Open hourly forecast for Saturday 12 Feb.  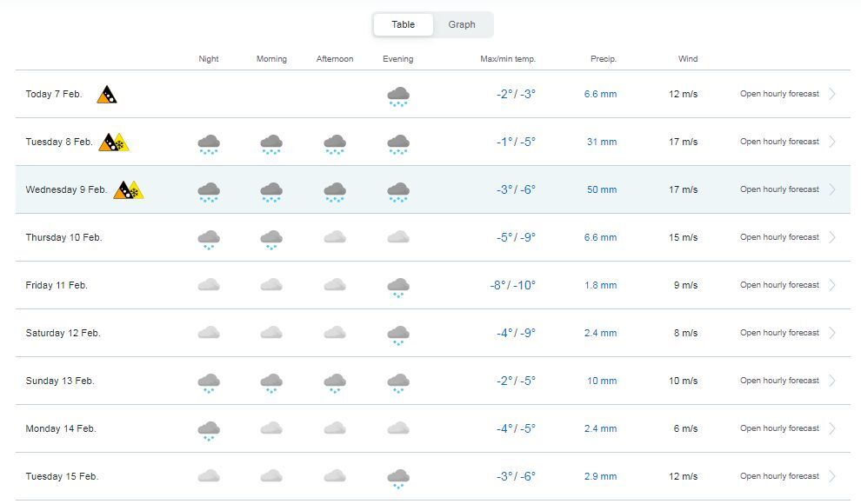[779, 333]
